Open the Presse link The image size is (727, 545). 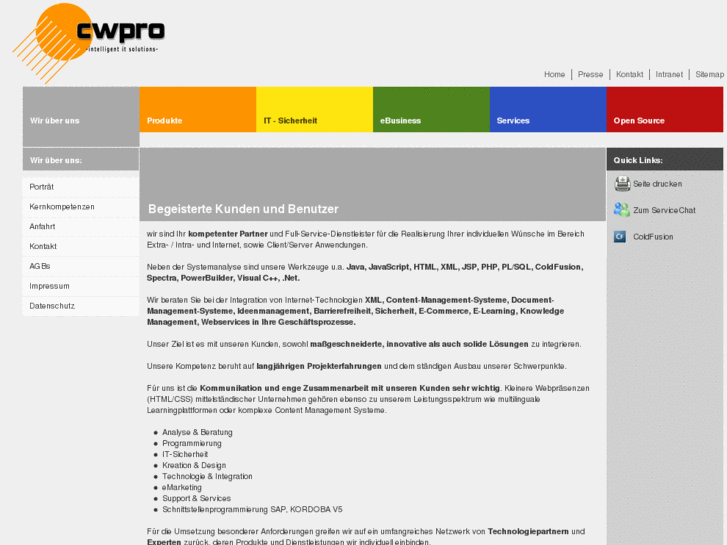(590, 74)
